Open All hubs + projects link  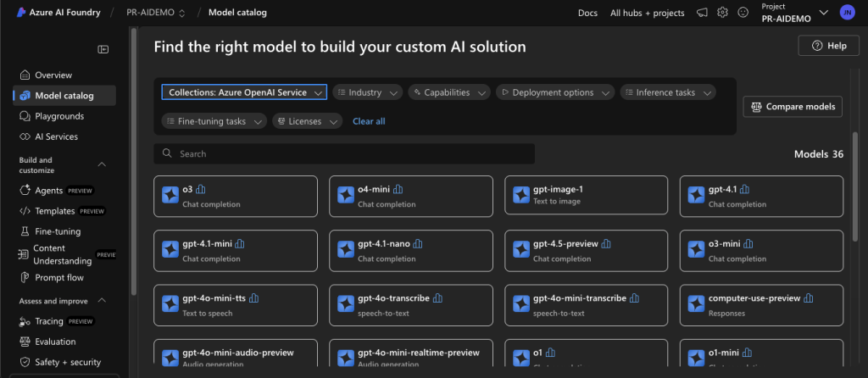click(x=647, y=13)
